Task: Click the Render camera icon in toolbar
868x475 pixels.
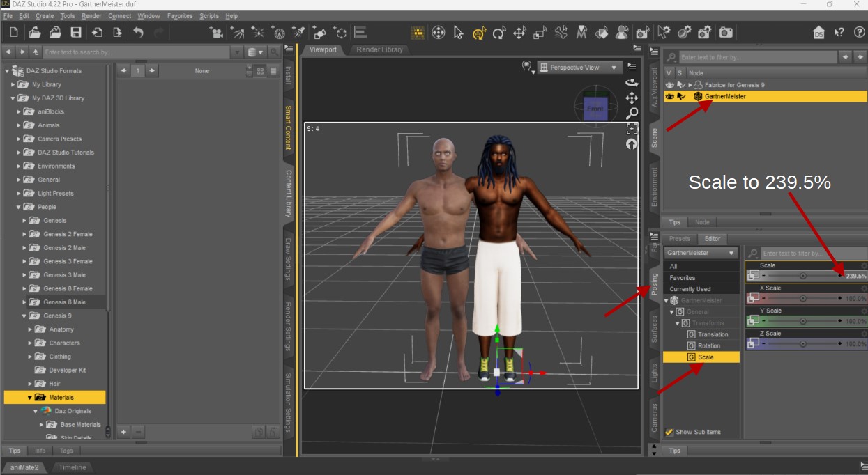Action: coord(726,32)
